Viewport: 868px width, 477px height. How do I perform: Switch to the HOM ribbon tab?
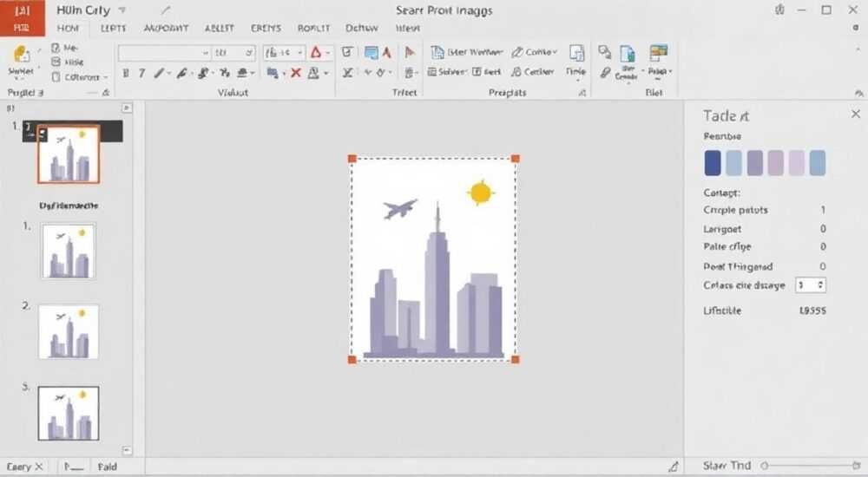(68, 29)
